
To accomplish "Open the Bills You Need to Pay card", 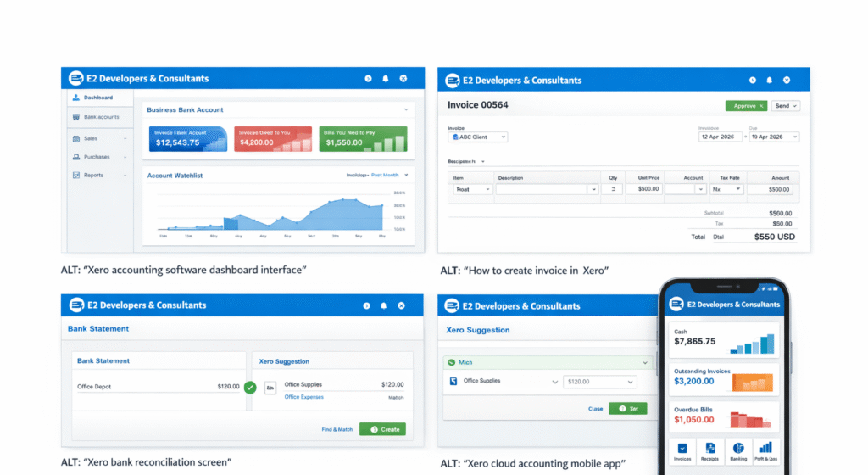I will click(363, 138).
